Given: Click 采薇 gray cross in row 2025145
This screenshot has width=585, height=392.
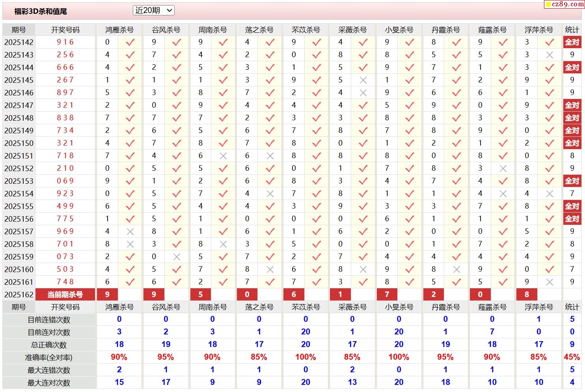Looking at the screenshot, I should point(363,80).
